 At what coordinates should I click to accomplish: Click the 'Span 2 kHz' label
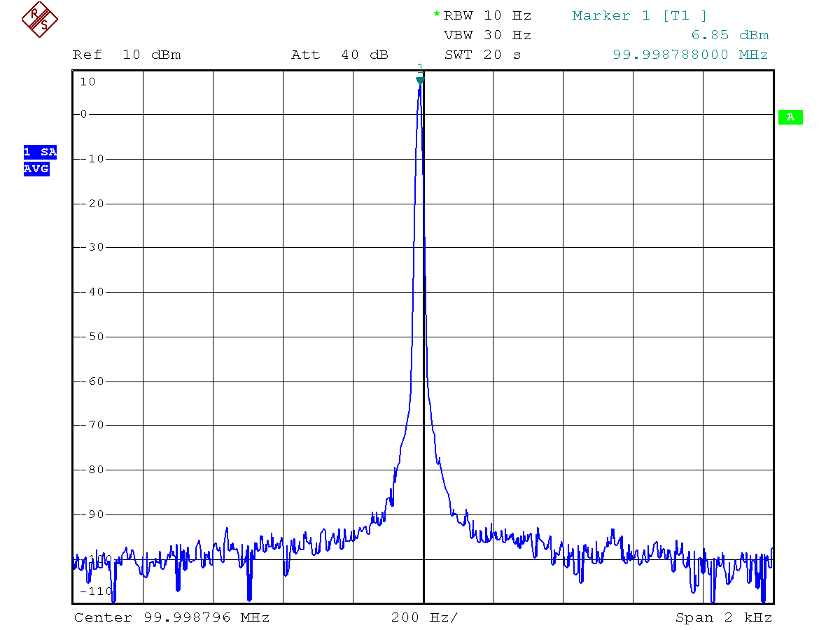[723, 617]
